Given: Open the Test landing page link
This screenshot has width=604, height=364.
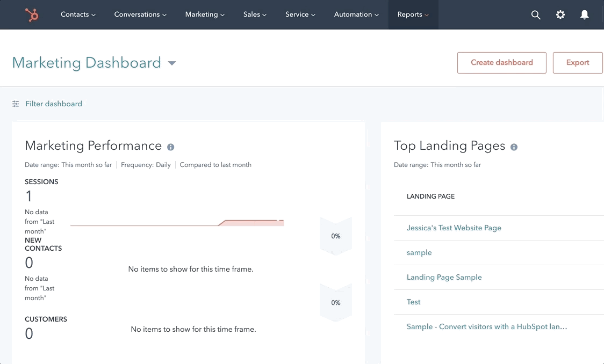Looking at the screenshot, I should click(x=413, y=302).
